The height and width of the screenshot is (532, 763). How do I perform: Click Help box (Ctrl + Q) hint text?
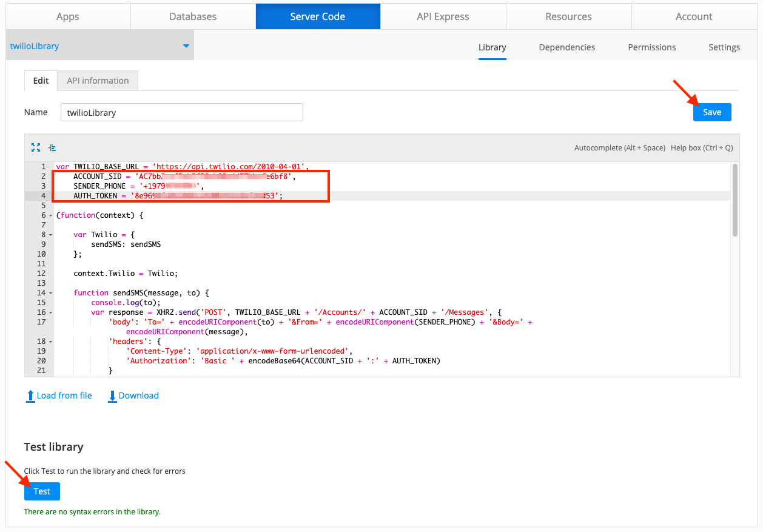click(x=702, y=148)
